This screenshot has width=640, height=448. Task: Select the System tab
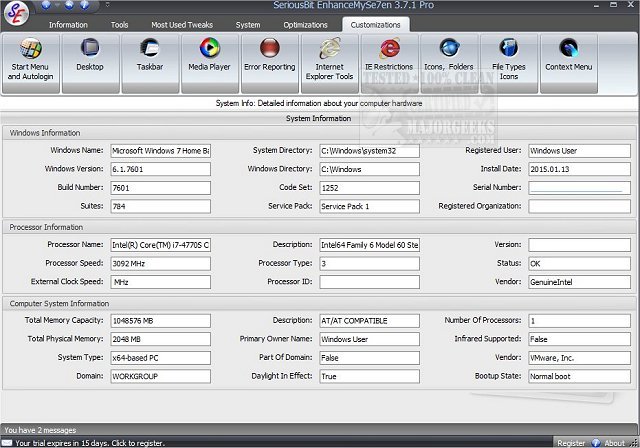[248, 24]
